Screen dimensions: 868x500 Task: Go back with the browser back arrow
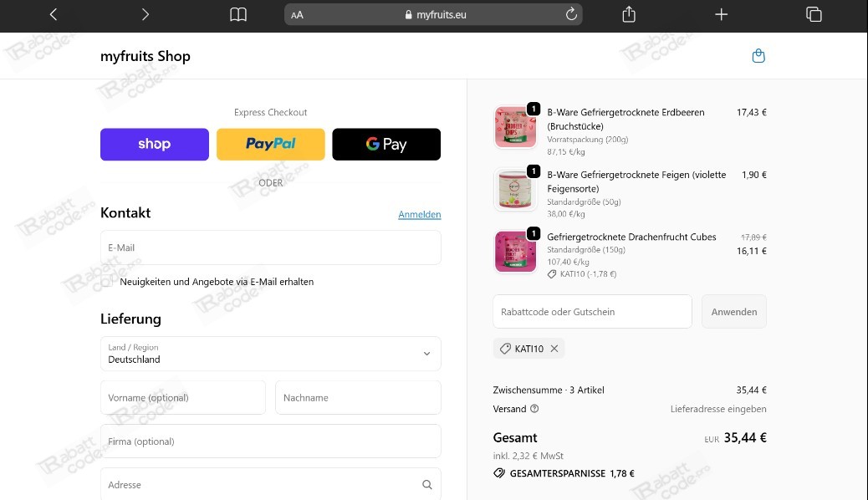pyautogui.click(x=54, y=14)
